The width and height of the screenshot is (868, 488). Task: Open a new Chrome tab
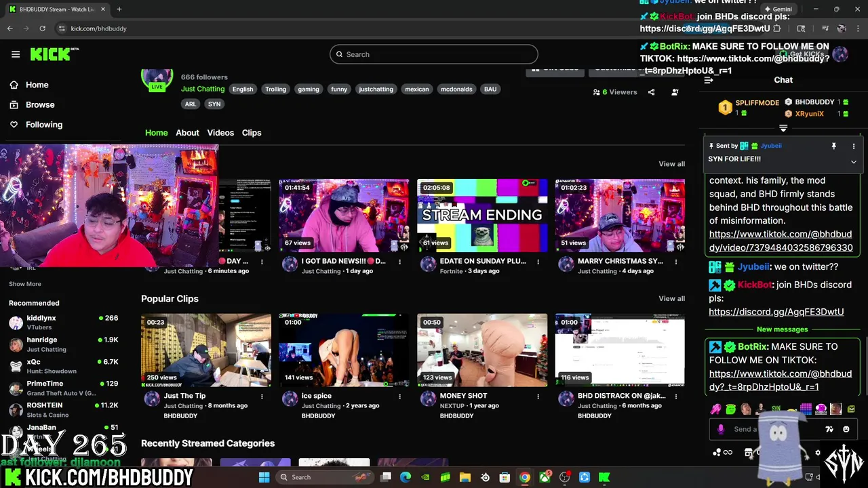tap(119, 9)
